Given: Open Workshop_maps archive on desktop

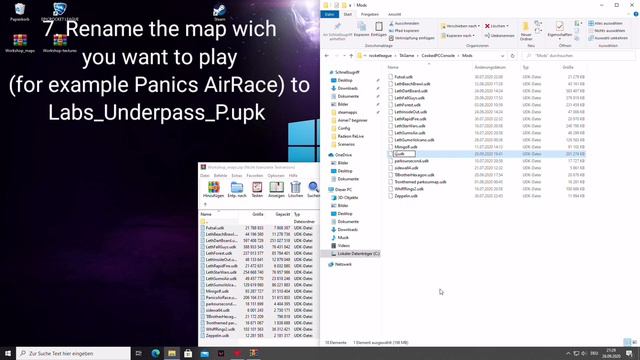Looking at the screenshot, I should [20, 43].
